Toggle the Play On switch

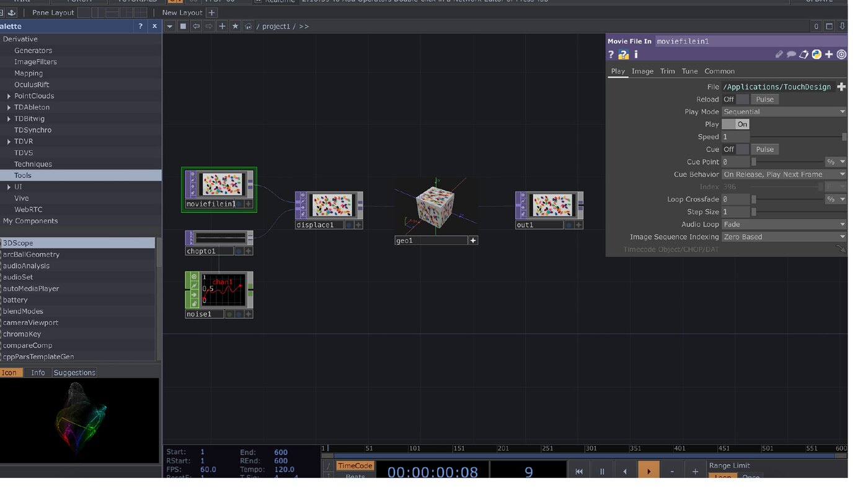pyautogui.click(x=735, y=124)
